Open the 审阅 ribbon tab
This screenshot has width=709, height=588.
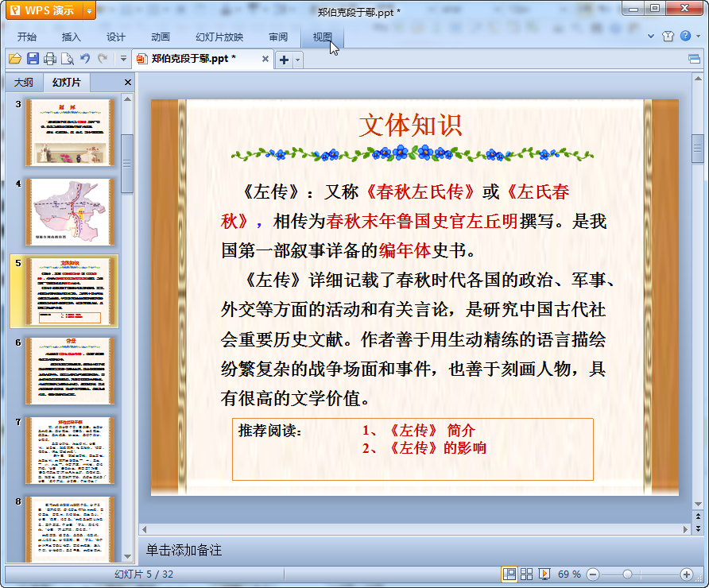278,37
